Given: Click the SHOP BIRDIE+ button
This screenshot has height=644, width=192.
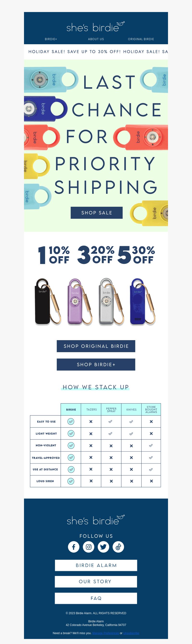Looking at the screenshot, I should click(96, 364).
